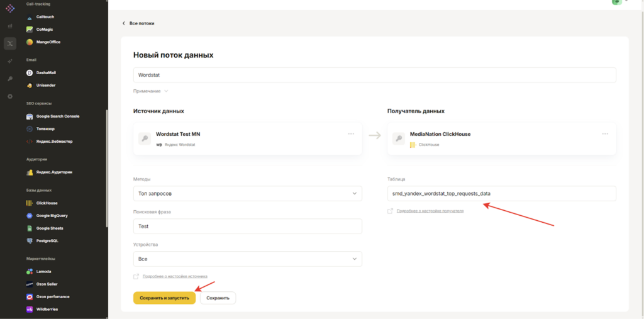Click the sidebar vertical scrollbar

pyautogui.click(x=107, y=169)
